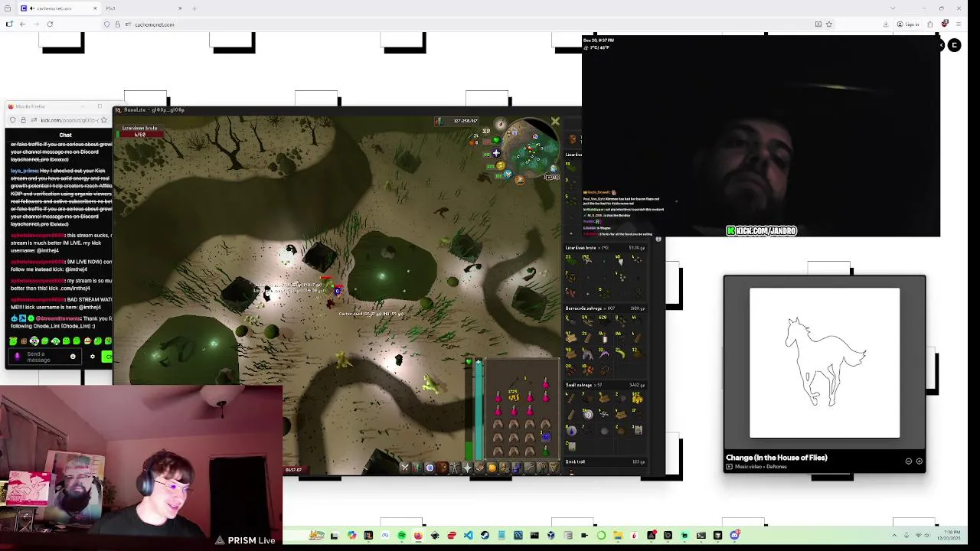This screenshot has height=551, width=980.
Task: Click the hitpoints orb by the minimap
Action: click(496, 140)
